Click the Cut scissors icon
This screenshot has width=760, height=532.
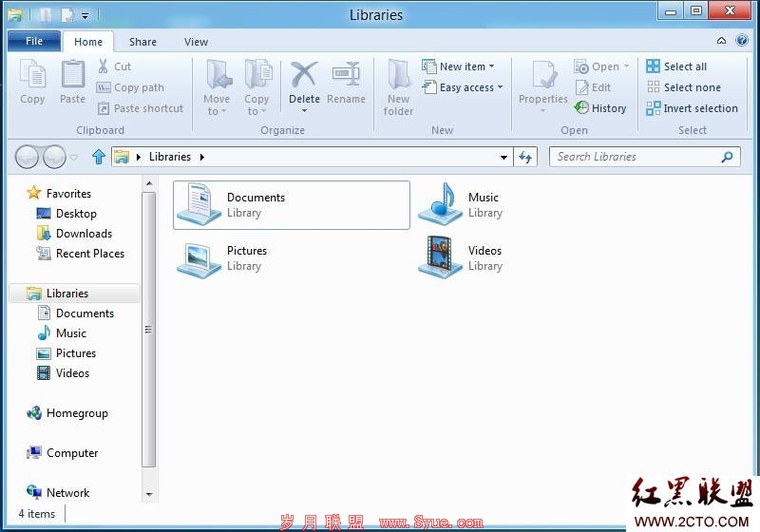tap(103, 66)
